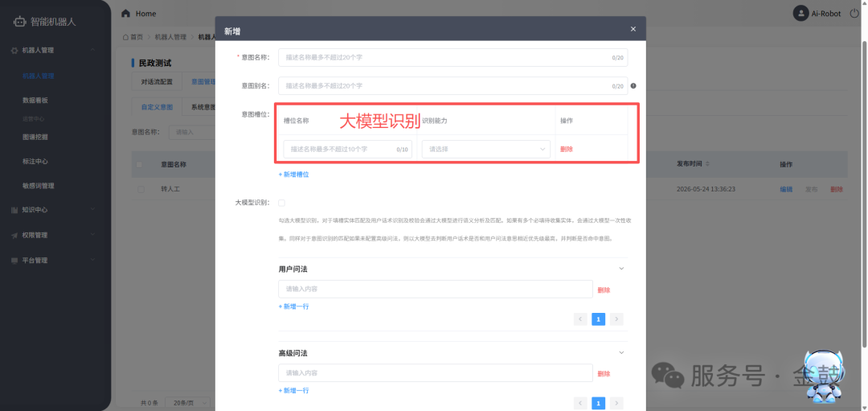Focus the 用户问法 请输入内容 field
Viewport: 868px width, 411px height.
click(436, 289)
